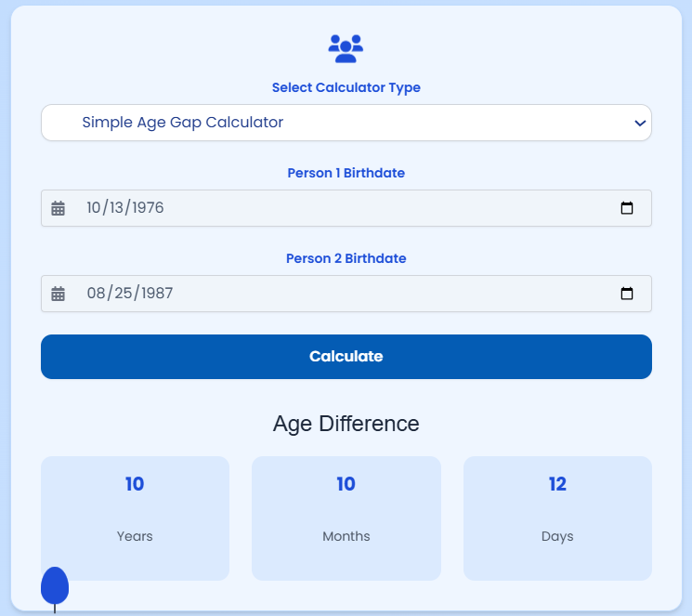Viewport: 692px width, 616px height.
Task: Click the Person 2 Birthdate label
Action: [346, 258]
